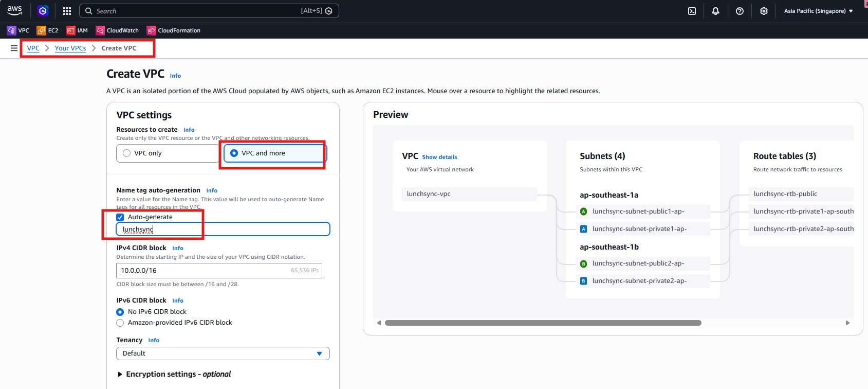Viewport: 868px width, 389px height.
Task: Untick the Auto-generate checkbox
Action: pos(120,217)
